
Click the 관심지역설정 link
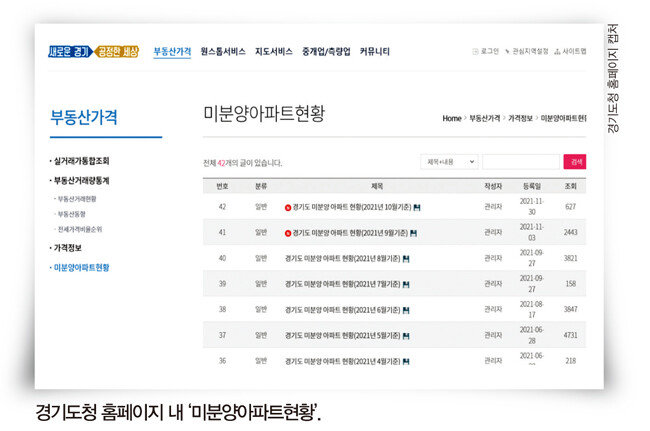[530, 51]
